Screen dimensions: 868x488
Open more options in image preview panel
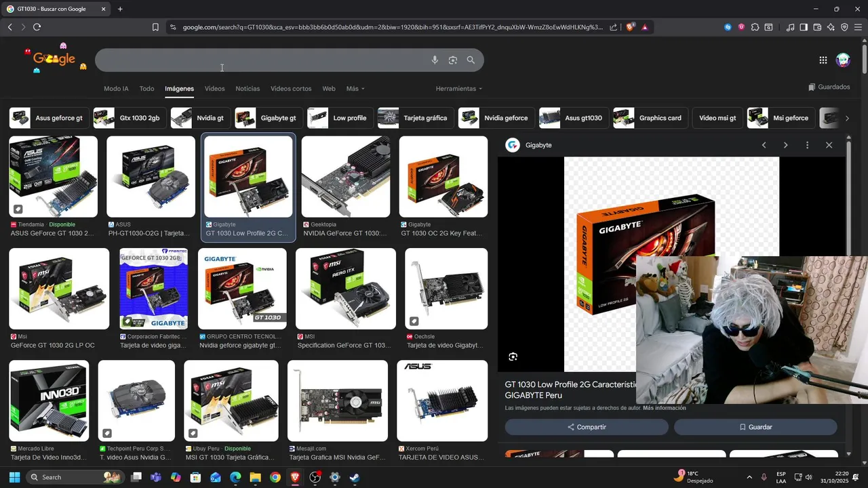[x=807, y=145]
